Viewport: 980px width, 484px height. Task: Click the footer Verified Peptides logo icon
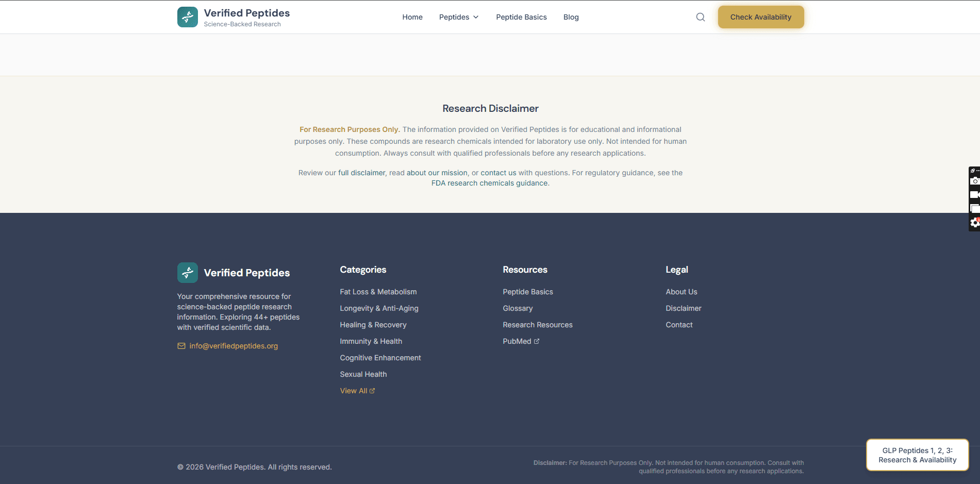187,272
